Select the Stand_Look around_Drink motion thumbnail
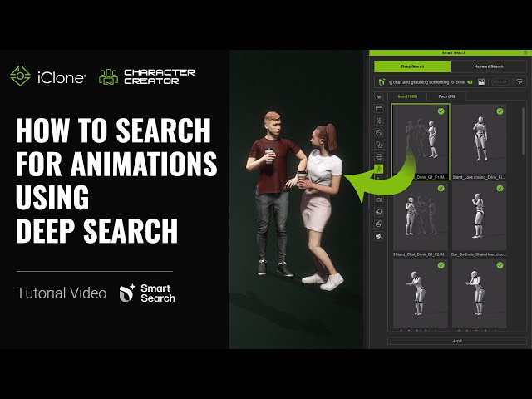Image resolution: width=532 pixels, height=399 pixels. [480, 139]
